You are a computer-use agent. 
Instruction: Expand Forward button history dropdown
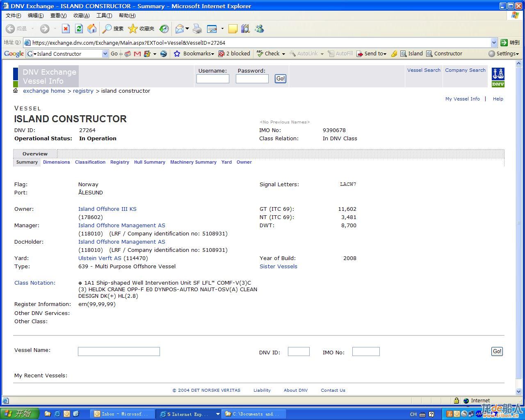coord(55,29)
